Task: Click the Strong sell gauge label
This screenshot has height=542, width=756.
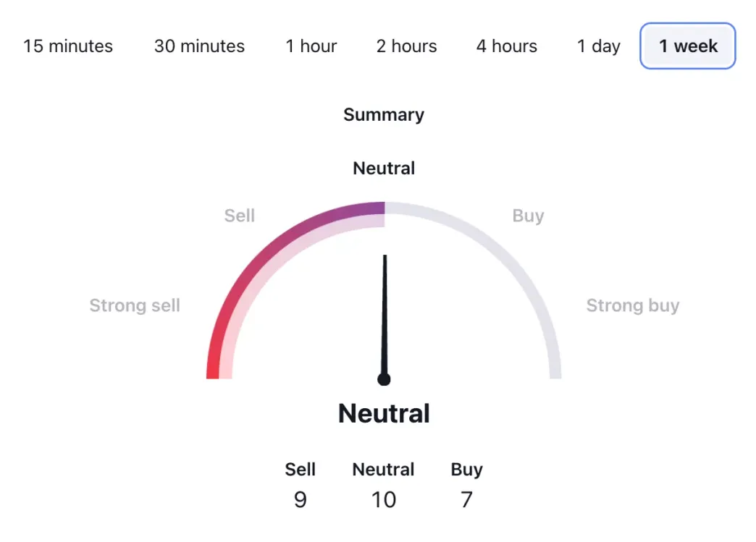Action: click(x=135, y=305)
